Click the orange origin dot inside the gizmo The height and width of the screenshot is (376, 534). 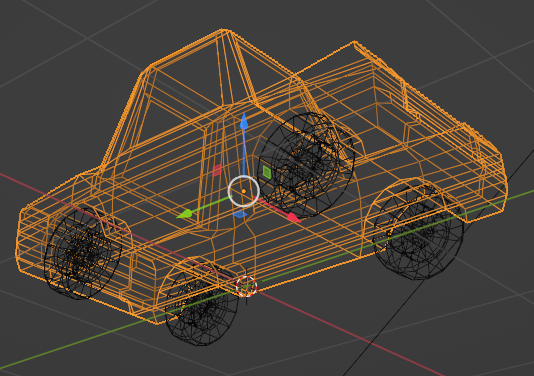pos(244,192)
